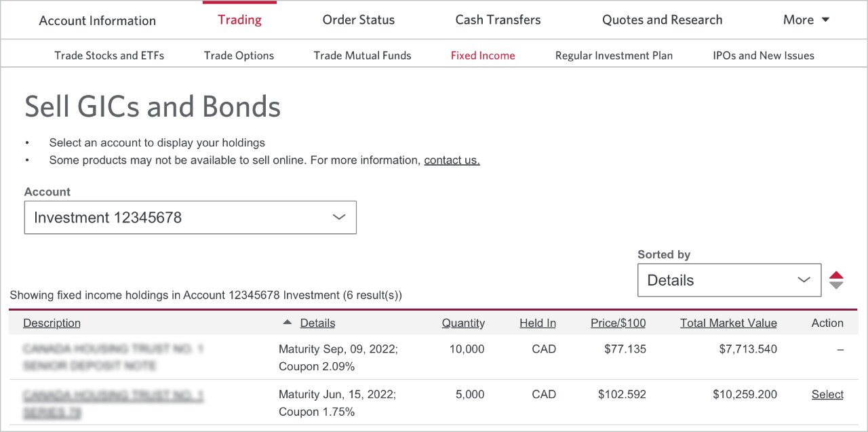Open Regular Investment Plan page

pos(614,56)
